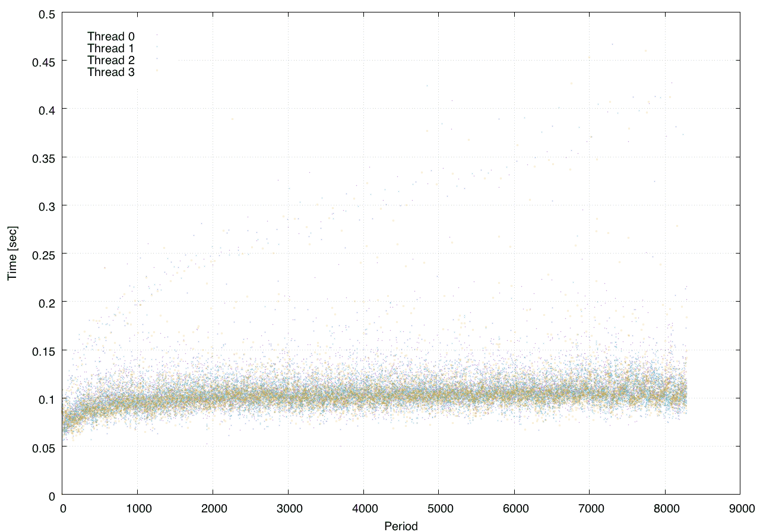Click the Thread 3 legend label
760x532 pixels.
(x=111, y=72)
